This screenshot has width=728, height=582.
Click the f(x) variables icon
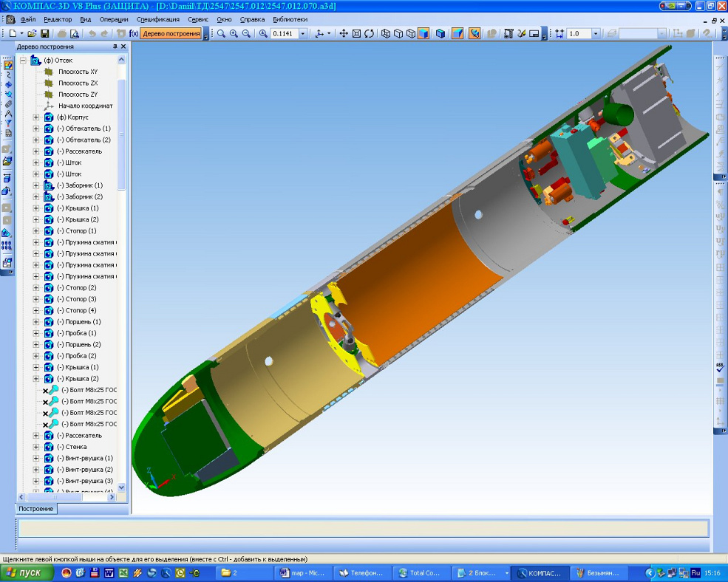pos(134,34)
